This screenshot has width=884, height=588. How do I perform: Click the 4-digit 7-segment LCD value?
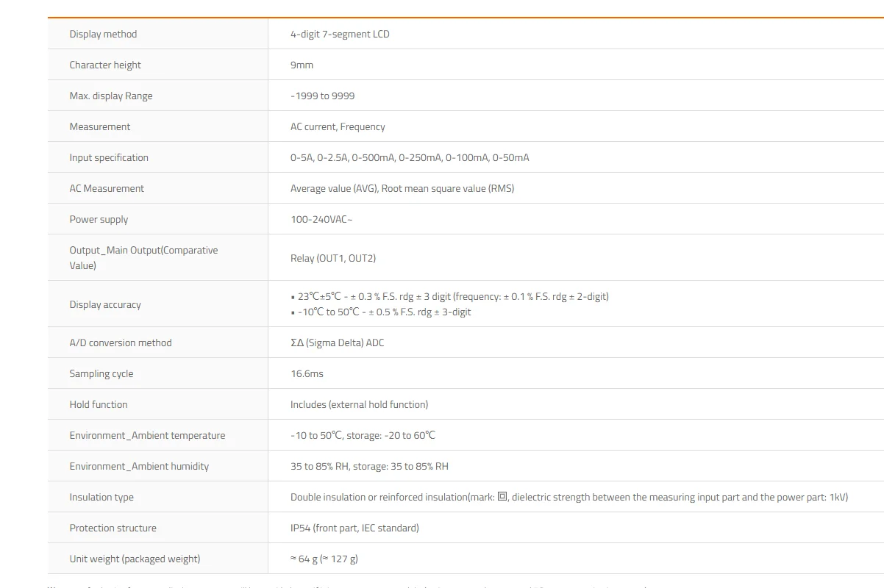pyautogui.click(x=340, y=34)
